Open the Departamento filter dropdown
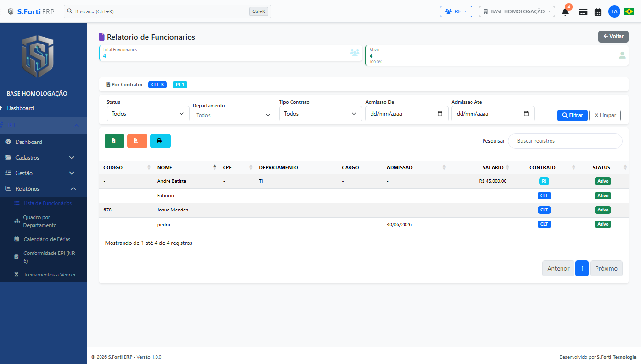 tap(234, 115)
